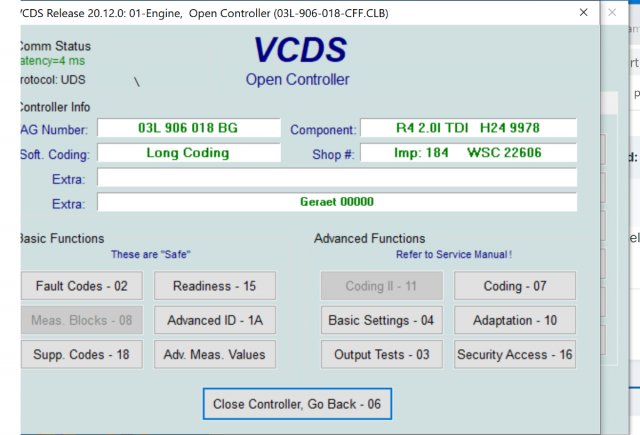The height and width of the screenshot is (435, 640).
Task: Select the greyed Meas. Blocks - 08 button
Action: (x=81, y=320)
